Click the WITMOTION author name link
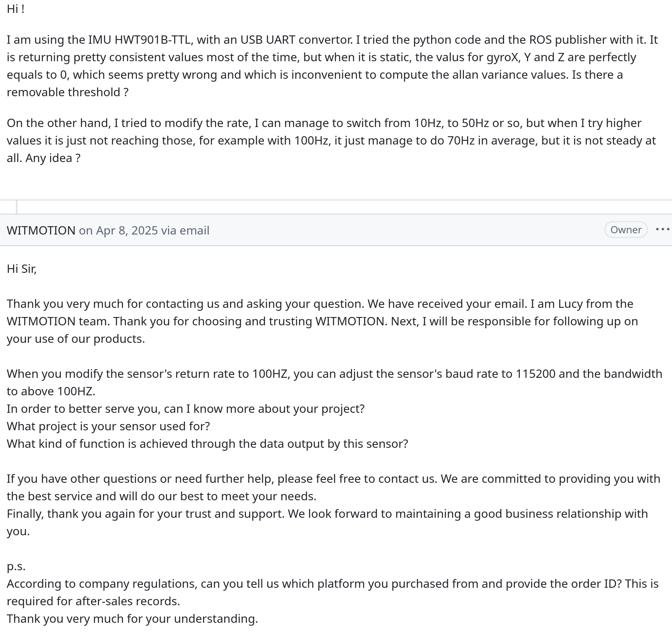 (x=41, y=230)
